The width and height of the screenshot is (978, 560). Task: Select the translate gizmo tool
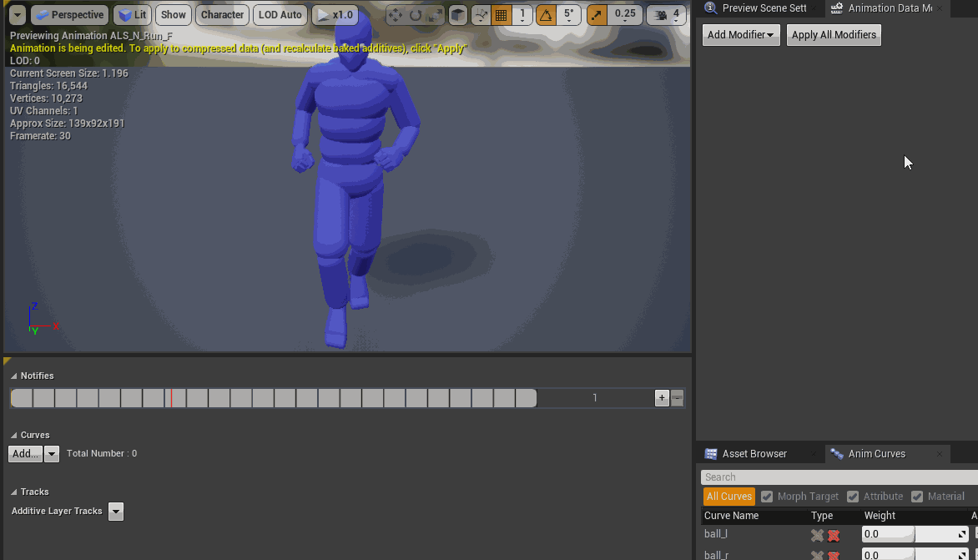tap(396, 15)
